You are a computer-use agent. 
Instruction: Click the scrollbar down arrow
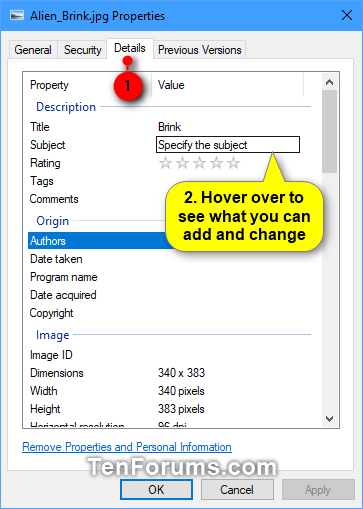pyautogui.click(x=329, y=419)
